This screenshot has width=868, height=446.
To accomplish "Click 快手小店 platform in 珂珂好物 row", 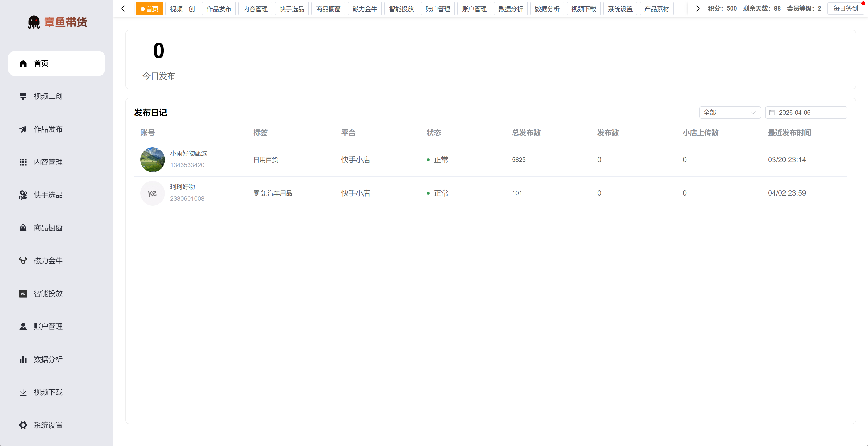I will [355, 193].
